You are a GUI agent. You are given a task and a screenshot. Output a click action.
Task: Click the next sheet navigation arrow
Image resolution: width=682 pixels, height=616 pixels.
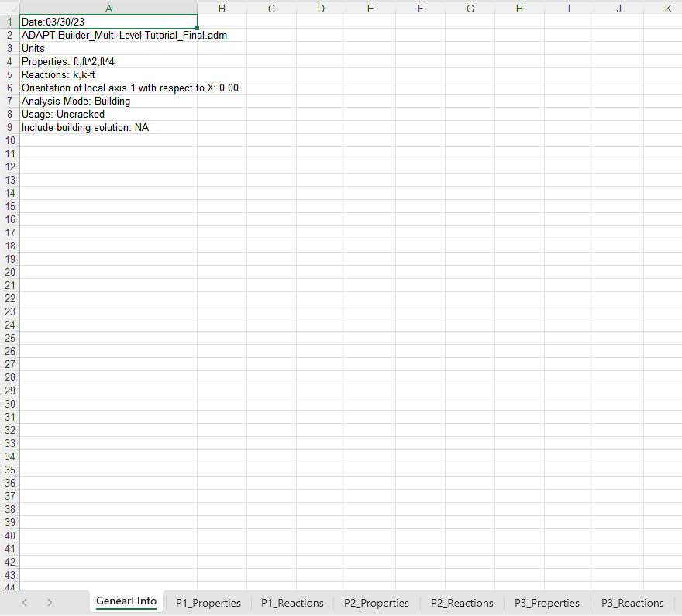50,602
